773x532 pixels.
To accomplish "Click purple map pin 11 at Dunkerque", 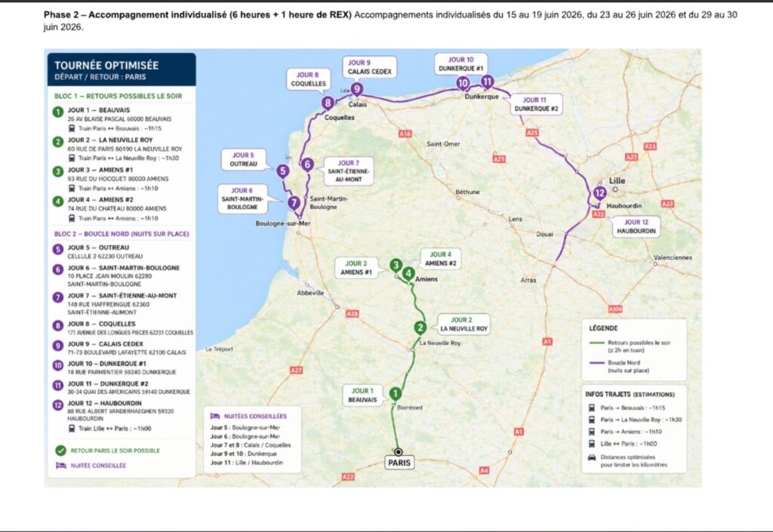I will coord(487,81).
